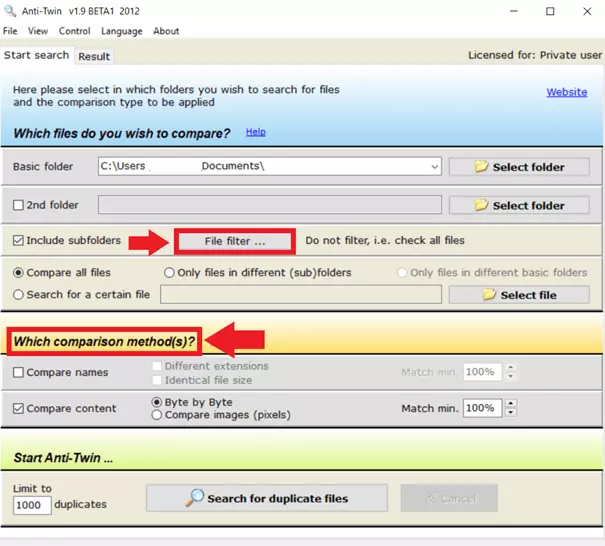This screenshot has height=546, width=605.
Task: Open the Website link
Action: [x=567, y=92]
